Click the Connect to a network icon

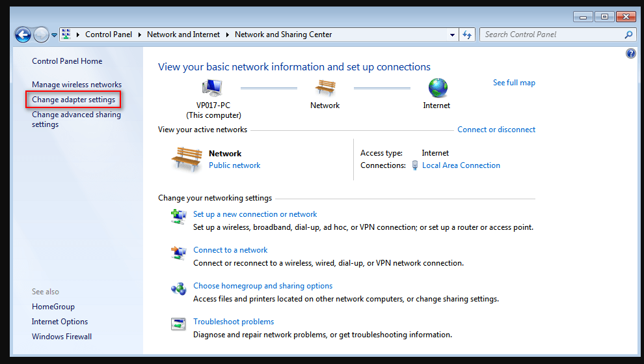[178, 253]
